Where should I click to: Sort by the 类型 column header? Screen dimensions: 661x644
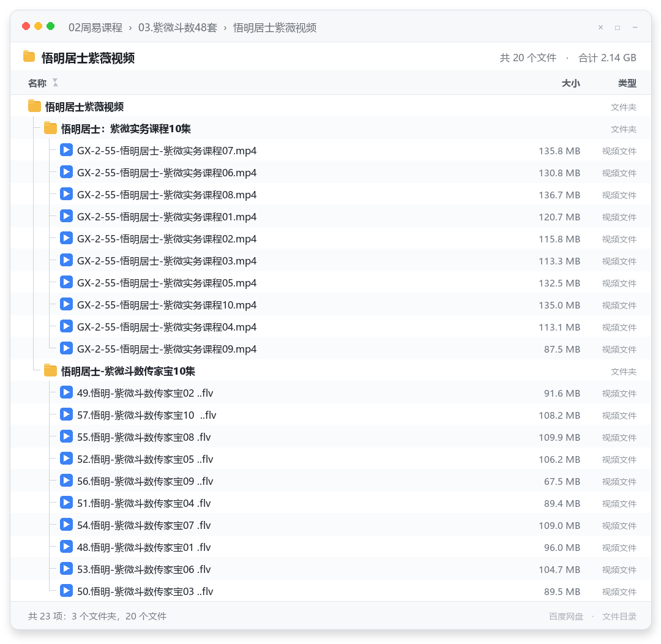click(x=627, y=83)
